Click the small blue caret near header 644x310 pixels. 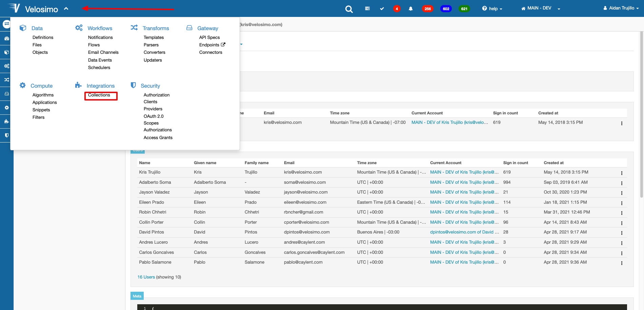(x=241, y=44)
